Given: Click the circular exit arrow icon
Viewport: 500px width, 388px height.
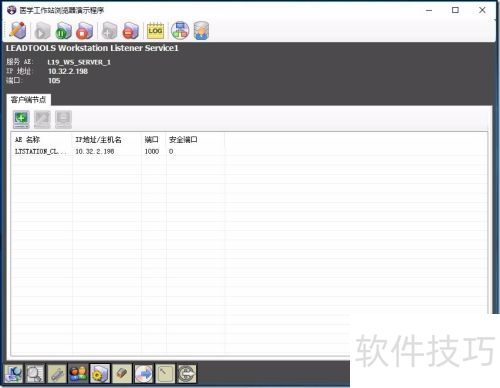Looking at the screenshot, I should (x=187, y=373).
